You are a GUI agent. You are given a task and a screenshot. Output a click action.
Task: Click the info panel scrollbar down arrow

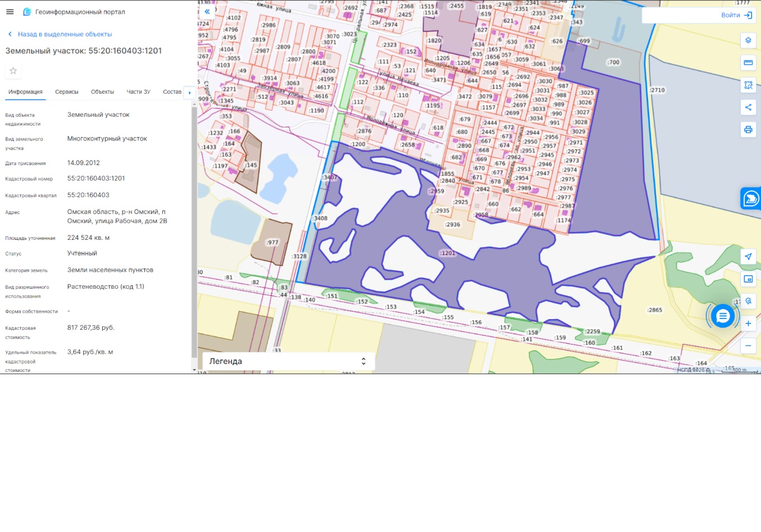point(194,370)
